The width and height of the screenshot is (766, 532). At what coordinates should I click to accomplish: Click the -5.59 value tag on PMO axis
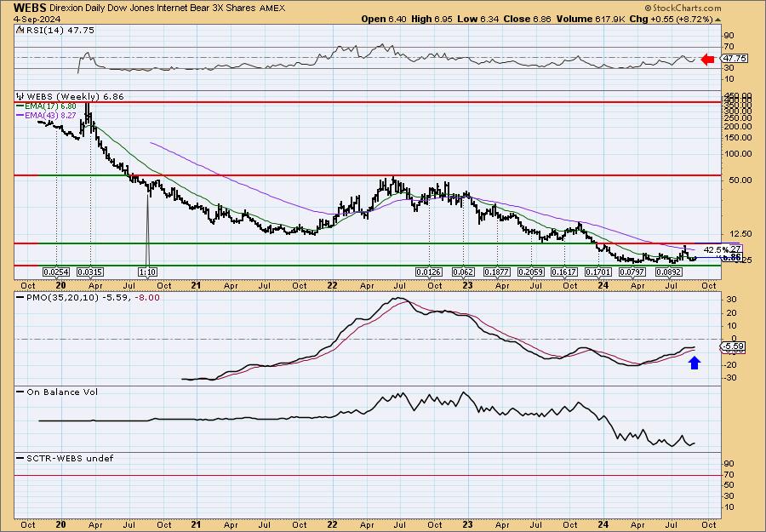pyautogui.click(x=734, y=346)
